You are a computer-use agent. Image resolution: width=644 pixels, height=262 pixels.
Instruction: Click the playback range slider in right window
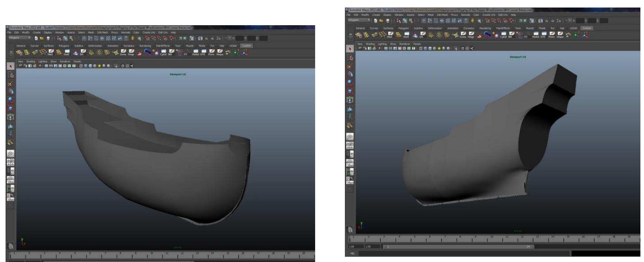(x=458, y=247)
